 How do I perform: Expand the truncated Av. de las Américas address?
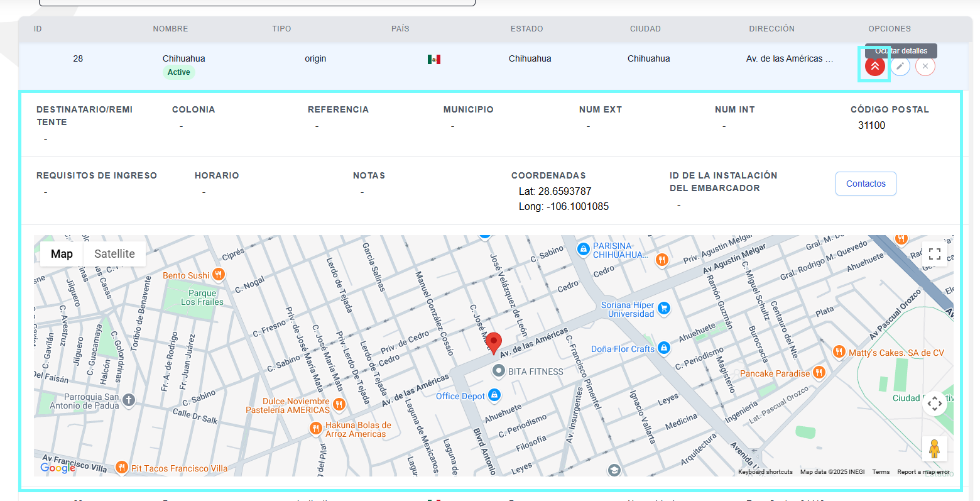[x=790, y=58]
